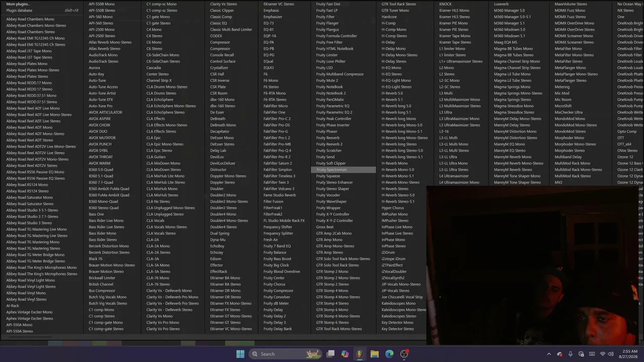Select the KNOCK plugin
The image size is (644, 362).
coord(446,4)
